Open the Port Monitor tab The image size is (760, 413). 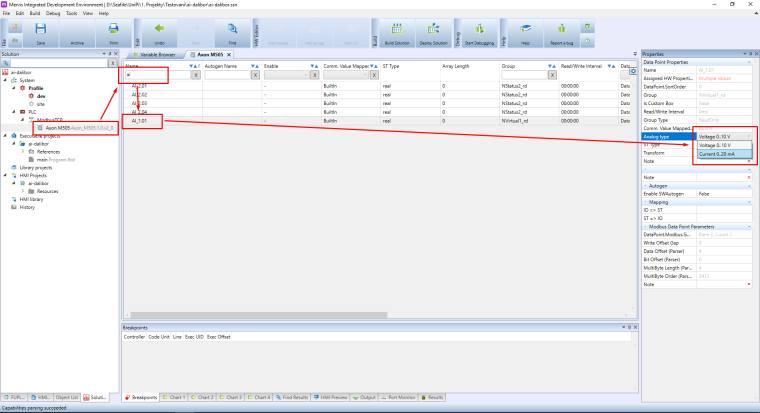(404, 397)
